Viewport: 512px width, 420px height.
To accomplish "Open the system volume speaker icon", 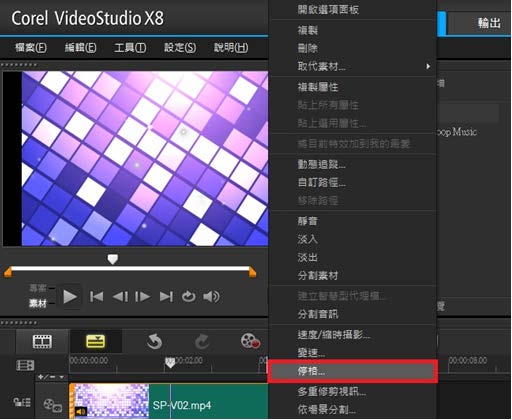I will tap(211, 296).
